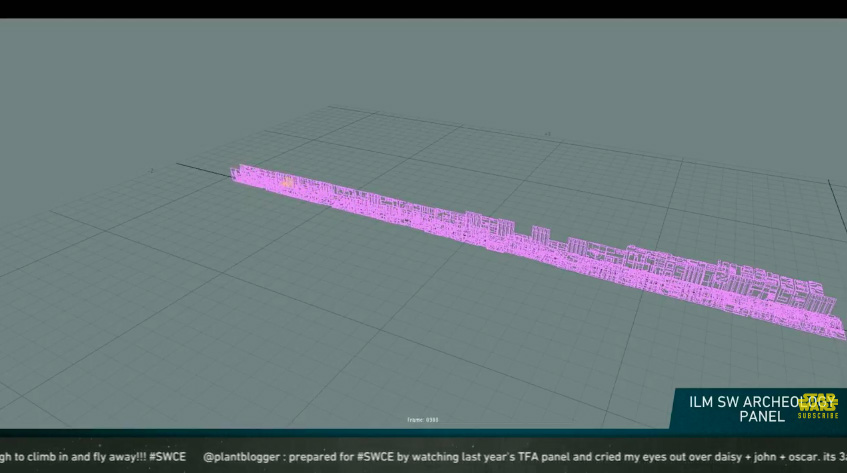
Task: Select the ILM SW Archeology Panel banner
Action: tap(750, 408)
